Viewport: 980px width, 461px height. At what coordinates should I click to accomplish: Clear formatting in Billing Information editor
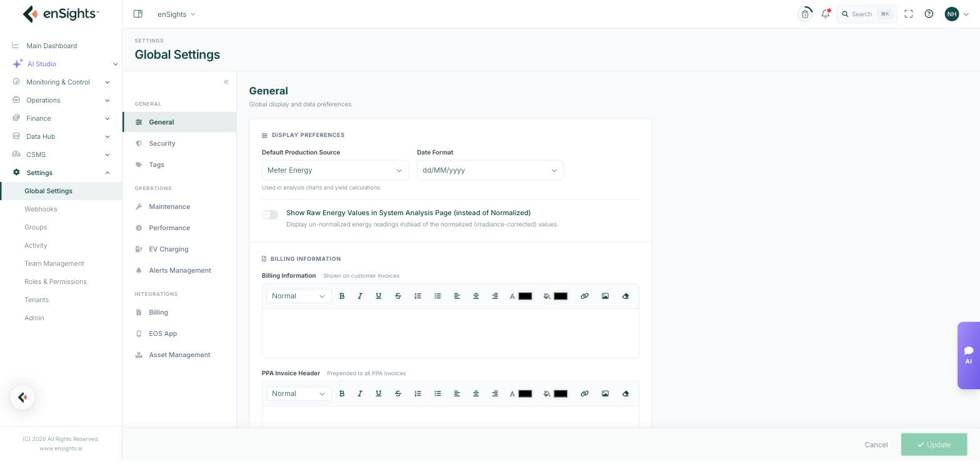626,296
